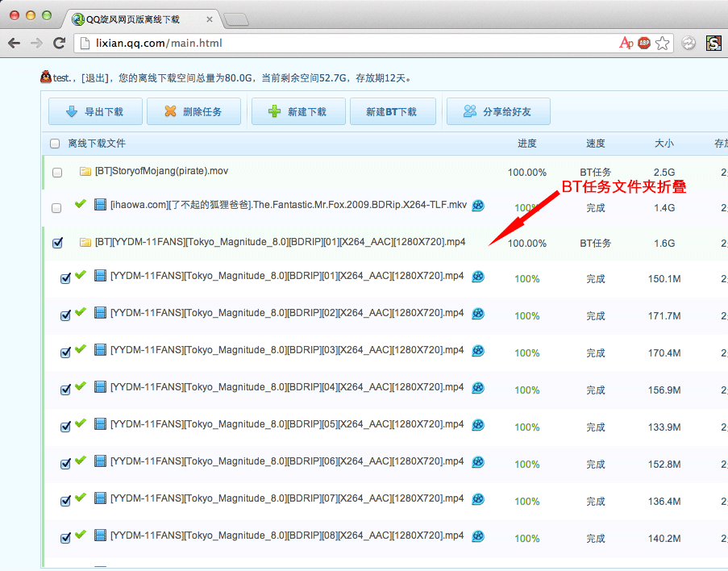This screenshot has width=728, height=571.
Task: Click the 退出 logout link
Action: coord(94,78)
